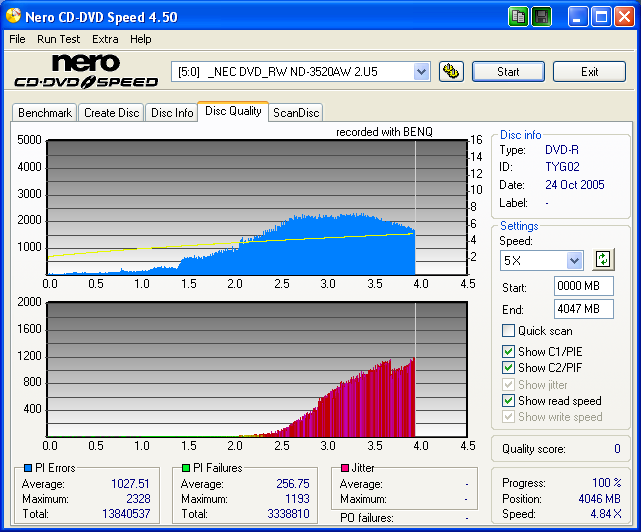Click the Exit button
Viewport: 641px width, 532px height.
[589, 72]
